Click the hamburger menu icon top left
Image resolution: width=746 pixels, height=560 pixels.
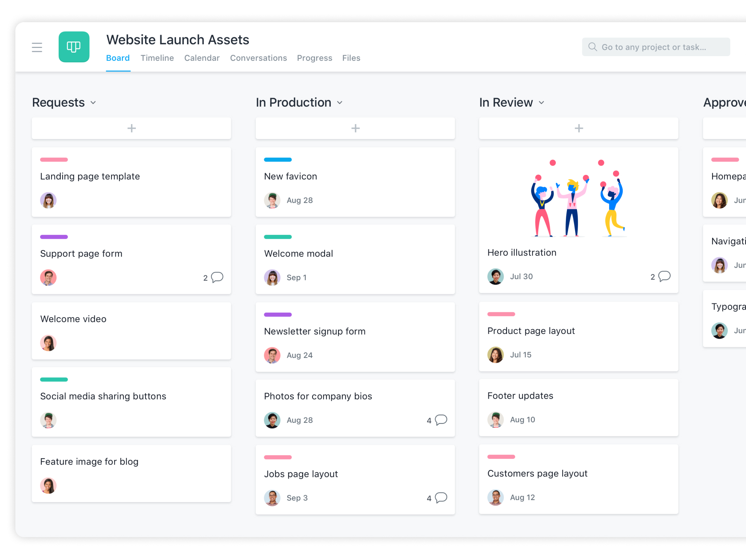coord(37,46)
